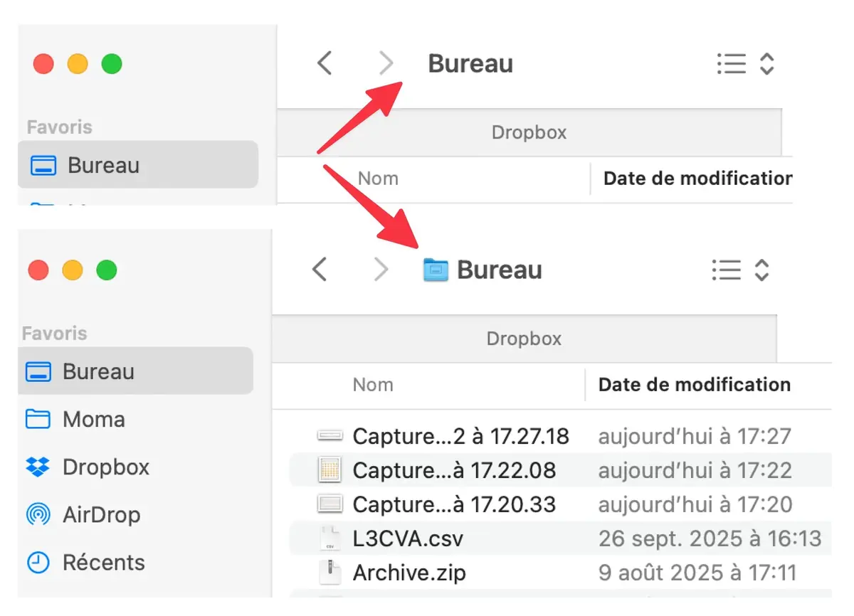Open the Récents sidebar item
This screenshot has height=616, width=854.
tap(103, 563)
